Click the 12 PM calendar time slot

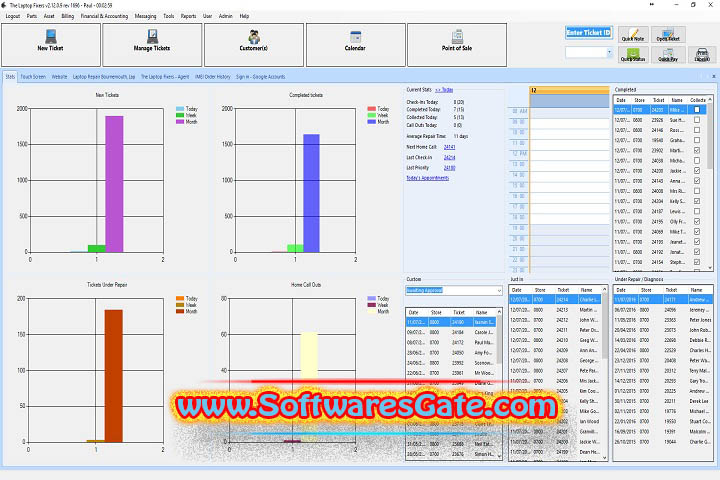pos(569,153)
